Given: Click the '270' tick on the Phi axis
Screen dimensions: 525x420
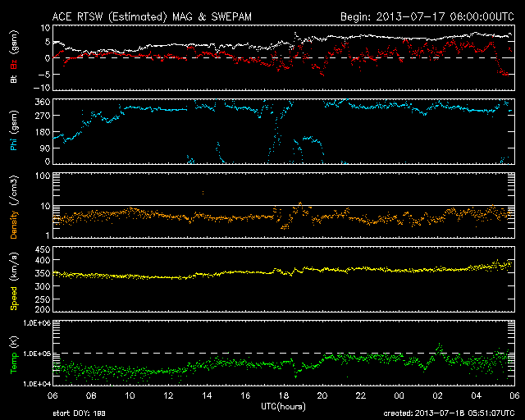Looking at the screenshot, I should click(43, 116).
